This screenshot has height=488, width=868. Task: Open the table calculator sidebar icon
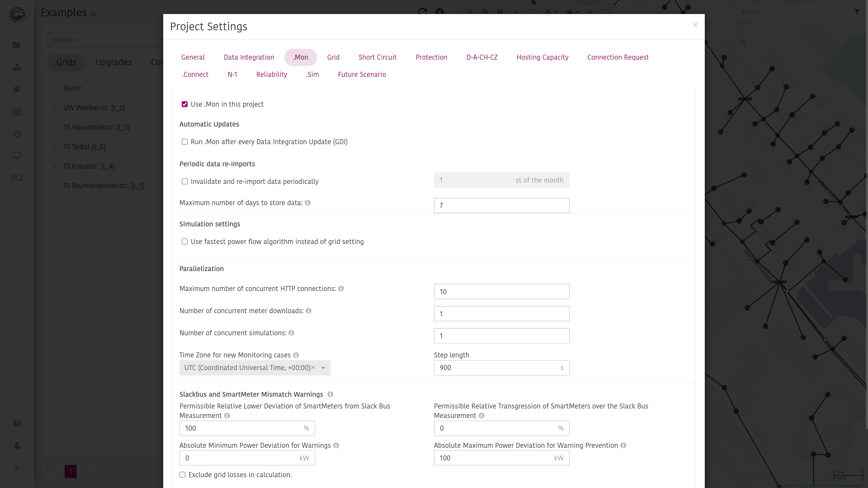pyautogui.click(x=17, y=111)
